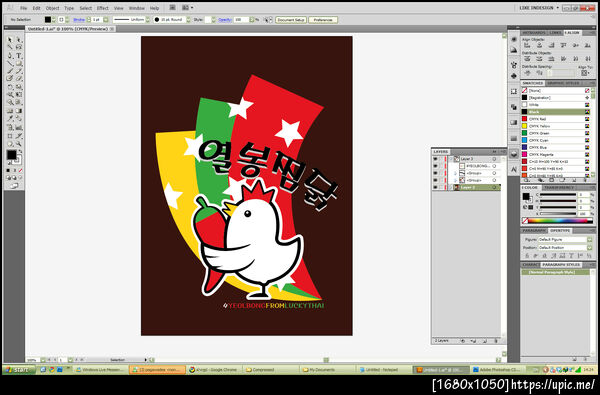Switch to Transparency tab
The image size is (600, 395).
[559, 188]
